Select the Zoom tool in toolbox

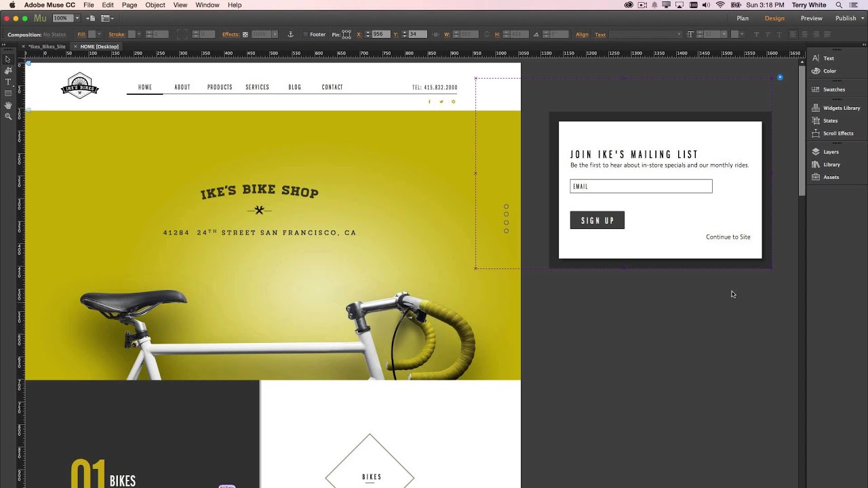point(8,117)
